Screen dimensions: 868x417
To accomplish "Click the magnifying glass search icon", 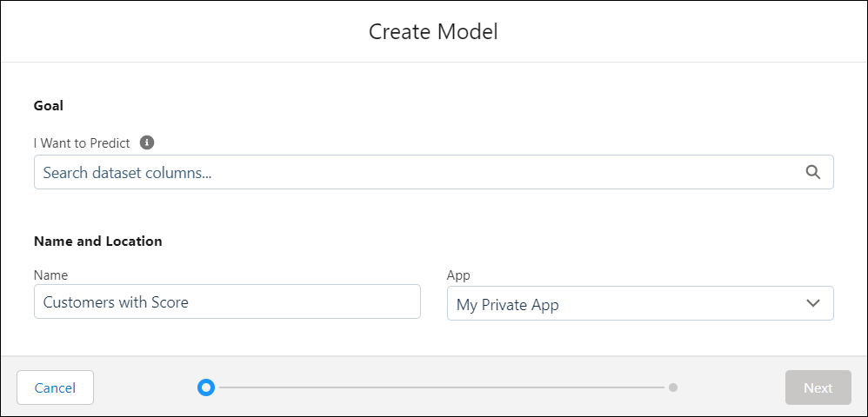I will [812, 172].
